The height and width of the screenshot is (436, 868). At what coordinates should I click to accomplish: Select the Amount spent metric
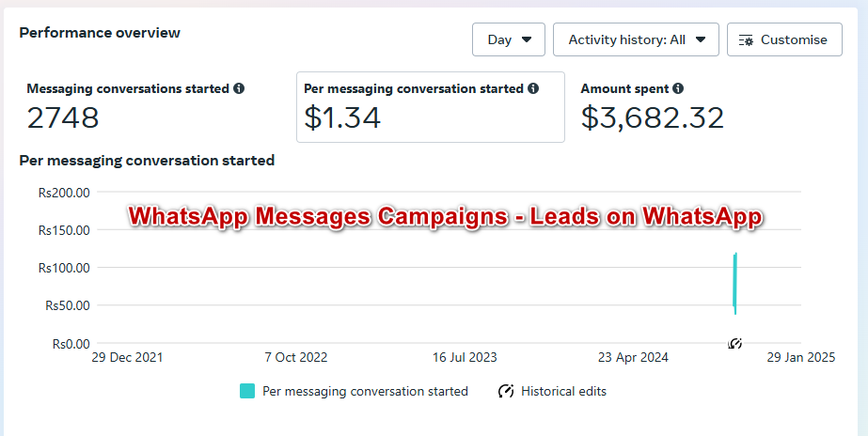653,107
